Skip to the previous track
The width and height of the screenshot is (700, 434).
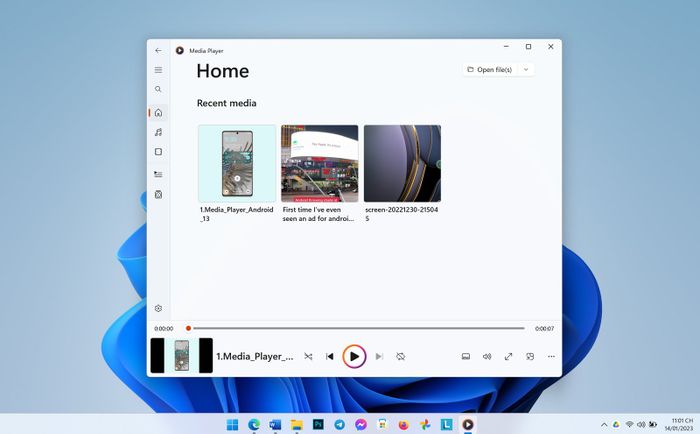pyautogui.click(x=329, y=356)
